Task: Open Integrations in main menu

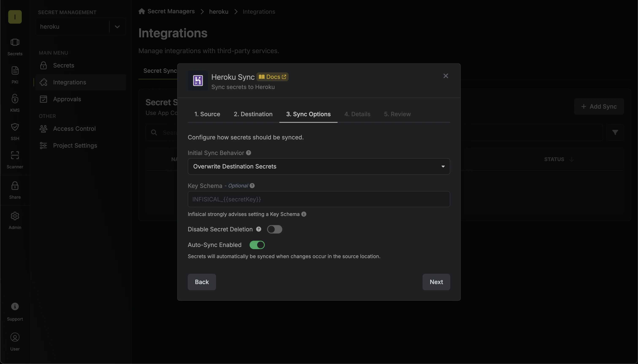Action: click(x=81, y=82)
